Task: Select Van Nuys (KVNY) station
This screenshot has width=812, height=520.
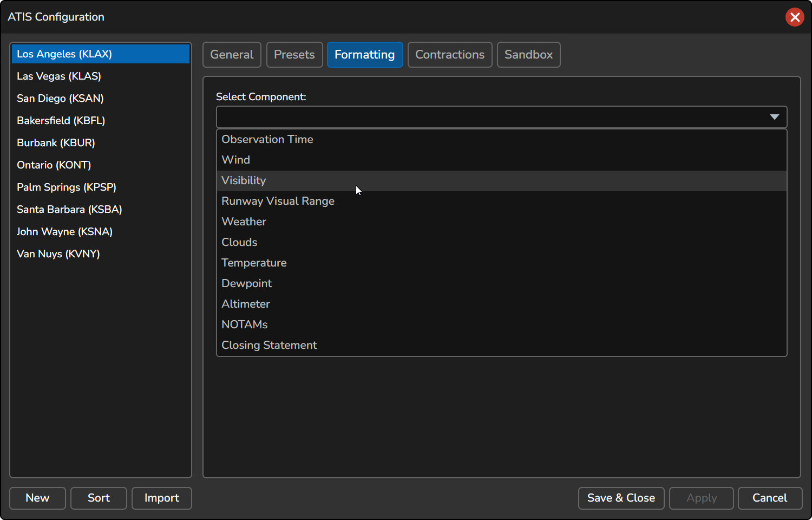Action: tap(58, 254)
